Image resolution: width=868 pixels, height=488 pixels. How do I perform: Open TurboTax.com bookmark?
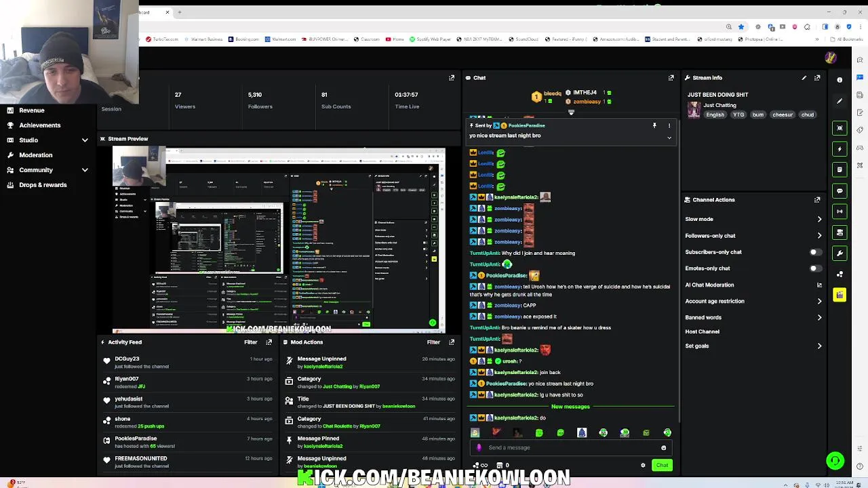pyautogui.click(x=162, y=39)
